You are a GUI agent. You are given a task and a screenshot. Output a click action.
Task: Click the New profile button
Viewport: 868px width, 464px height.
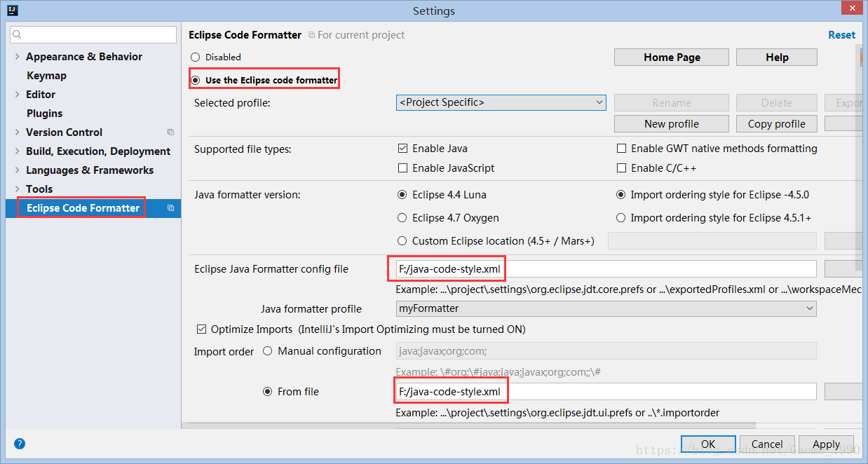672,124
